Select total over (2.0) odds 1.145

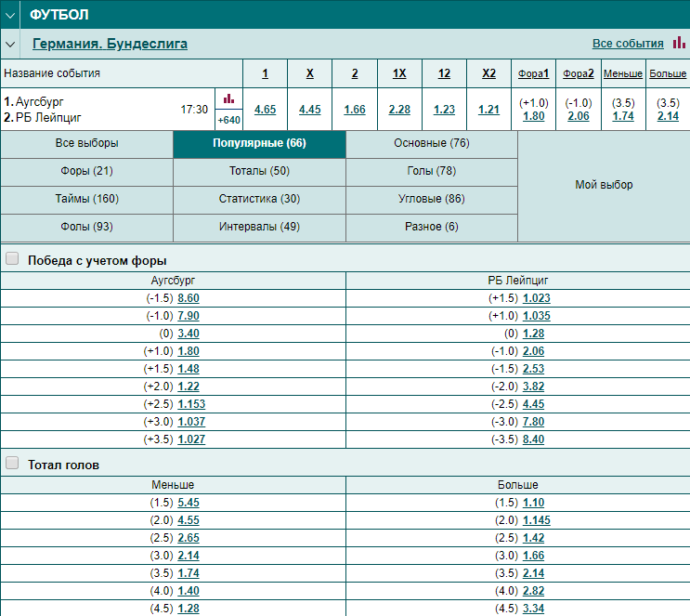pyautogui.click(x=537, y=520)
